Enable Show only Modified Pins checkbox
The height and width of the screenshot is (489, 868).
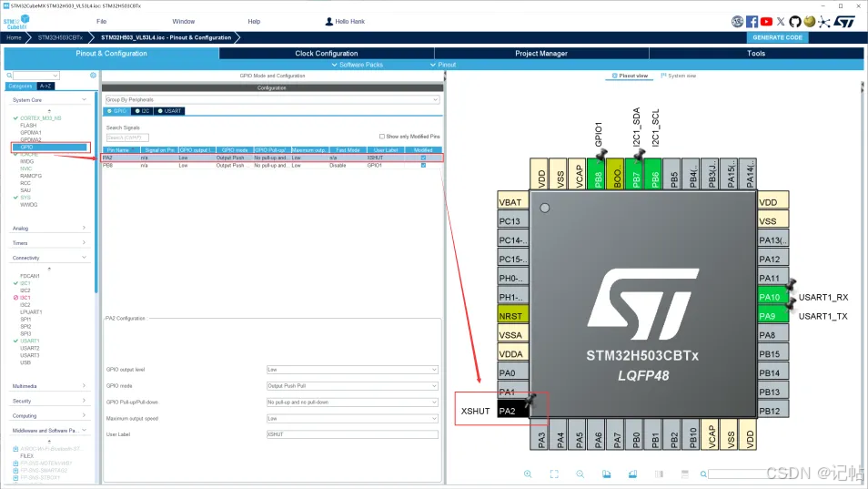[x=382, y=137]
